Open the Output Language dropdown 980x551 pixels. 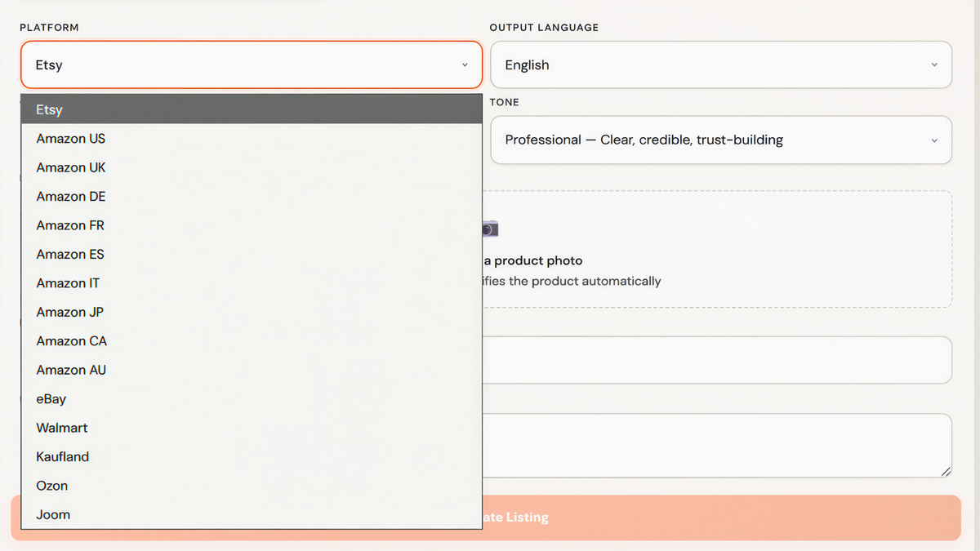click(721, 64)
